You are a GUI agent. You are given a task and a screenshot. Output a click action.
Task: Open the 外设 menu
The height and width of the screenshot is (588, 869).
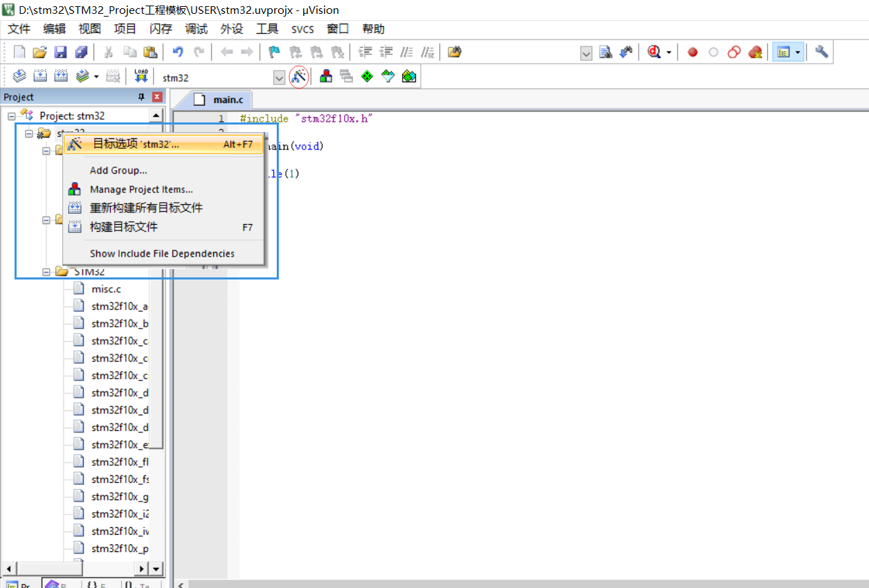232,29
